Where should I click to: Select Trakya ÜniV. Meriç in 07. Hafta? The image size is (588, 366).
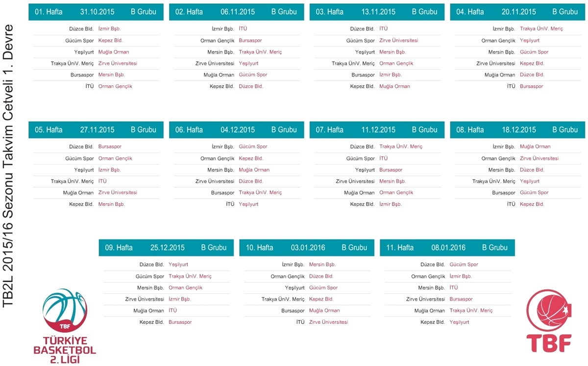400,147
